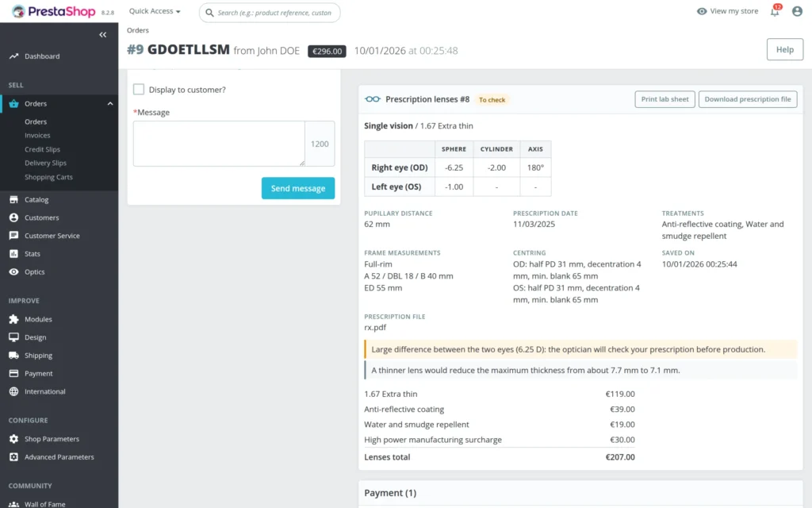Click the Help button
Viewport: 812px width, 508px height.
point(784,50)
